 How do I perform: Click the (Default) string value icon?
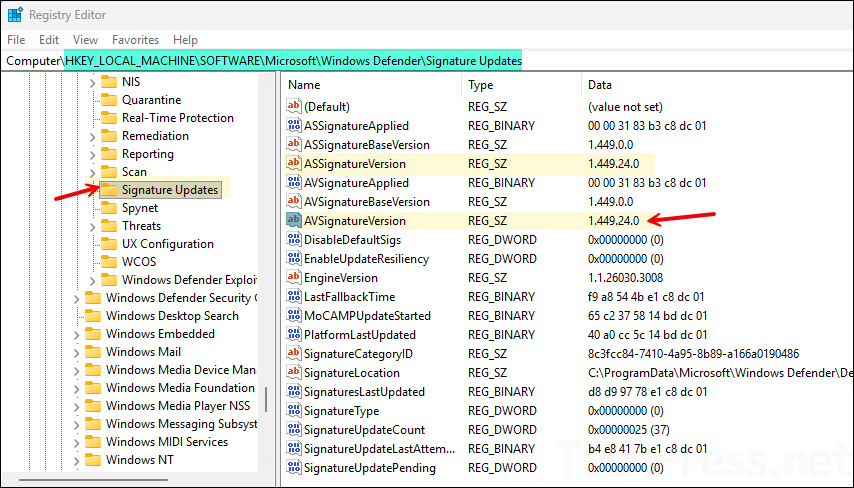pos(294,106)
